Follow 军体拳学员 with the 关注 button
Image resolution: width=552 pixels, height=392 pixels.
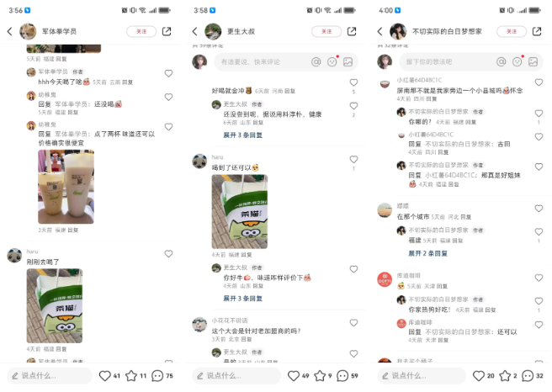pos(141,31)
